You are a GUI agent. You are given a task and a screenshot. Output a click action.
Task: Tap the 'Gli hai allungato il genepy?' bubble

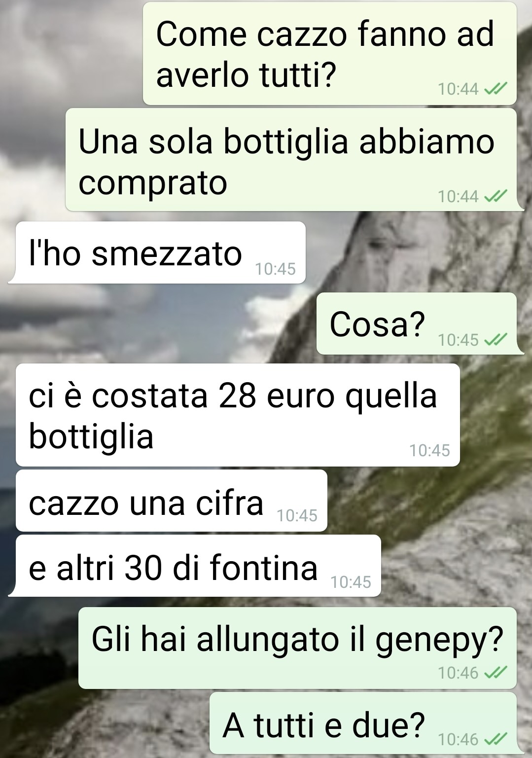click(x=298, y=648)
